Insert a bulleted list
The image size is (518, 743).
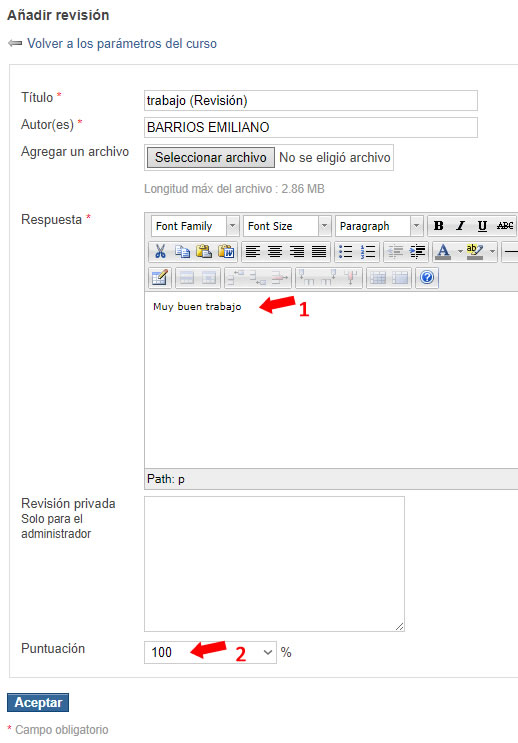point(345,251)
